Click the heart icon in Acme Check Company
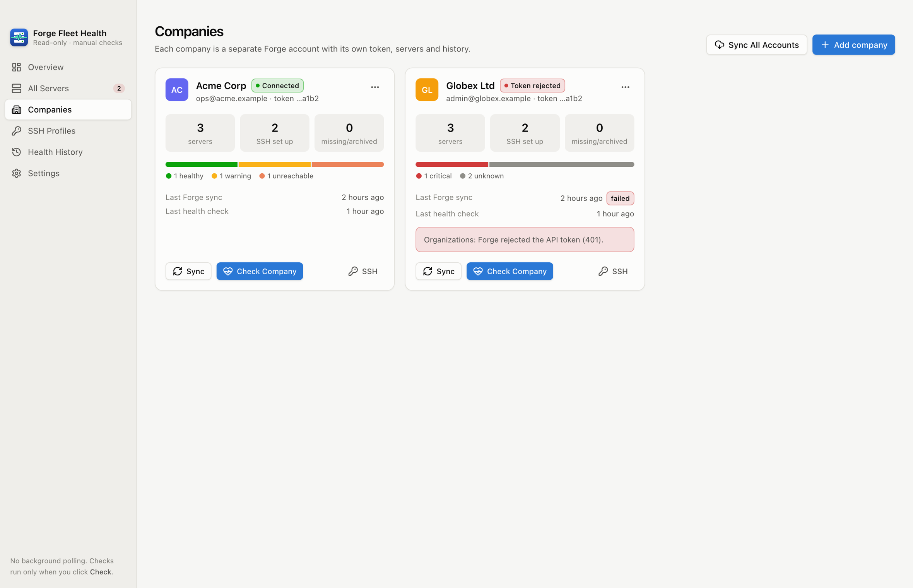This screenshot has height=588, width=913. 228,271
